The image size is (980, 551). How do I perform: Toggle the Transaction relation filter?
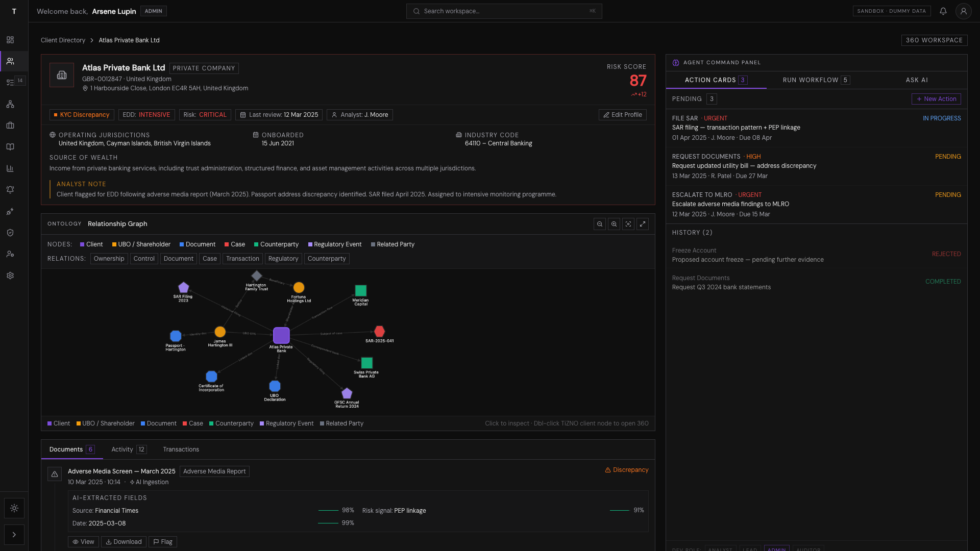(242, 259)
